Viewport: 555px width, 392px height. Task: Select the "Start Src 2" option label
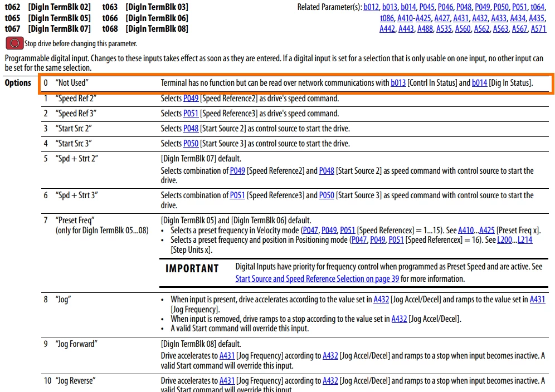(x=74, y=129)
